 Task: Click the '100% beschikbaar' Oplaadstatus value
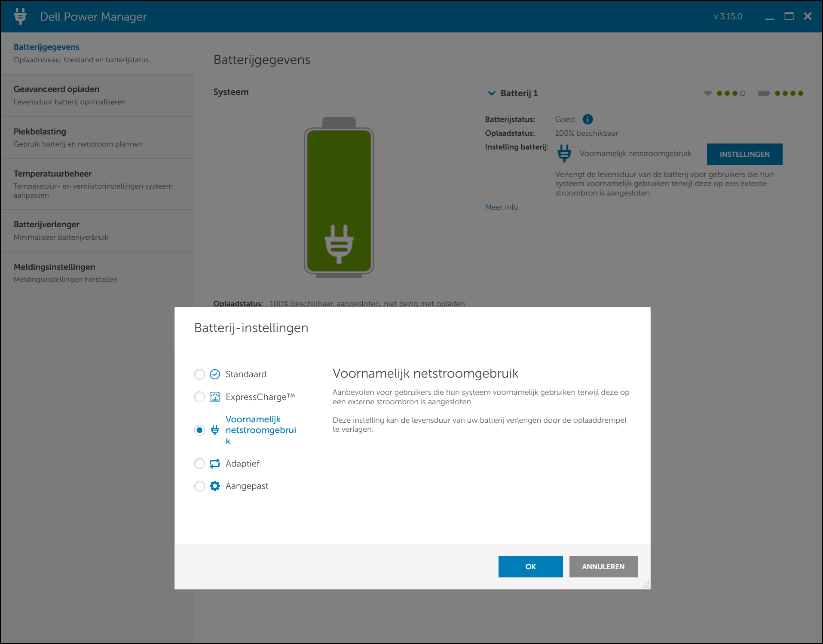point(587,133)
